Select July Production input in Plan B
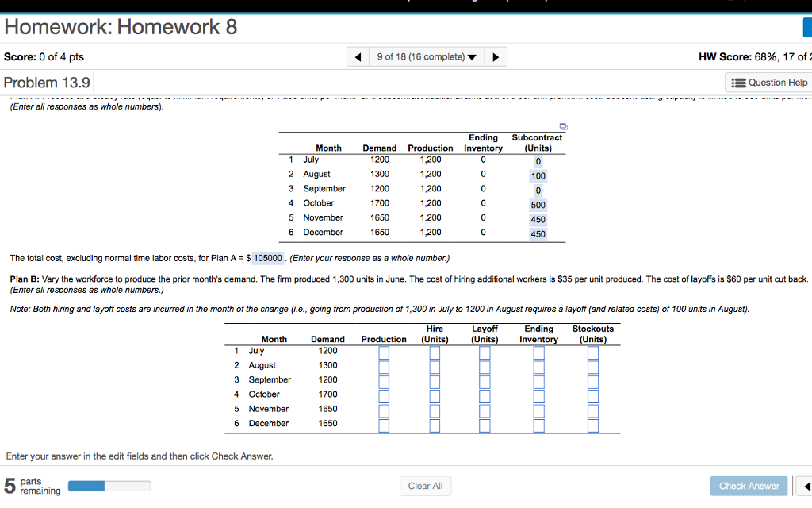The image size is (812, 508). [384, 352]
